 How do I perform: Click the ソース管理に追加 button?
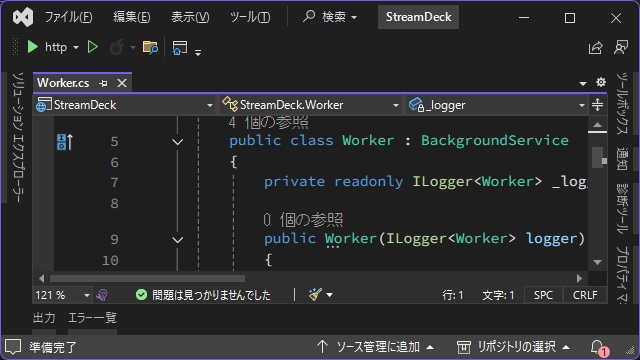pos(375,347)
